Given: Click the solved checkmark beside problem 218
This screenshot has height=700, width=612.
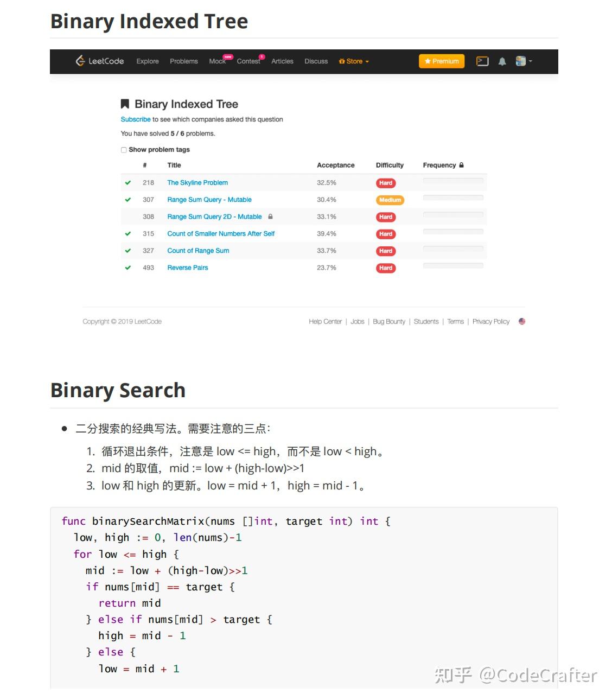Looking at the screenshot, I should pos(128,182).
